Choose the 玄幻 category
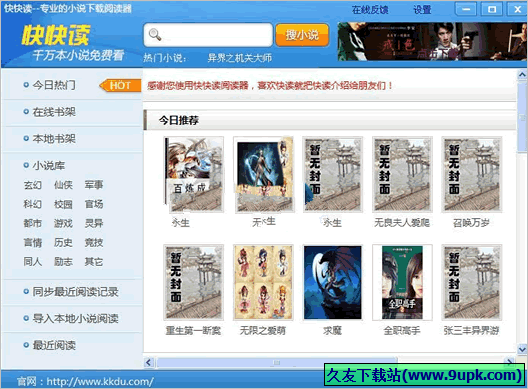The height and width of the screenshot is (389, 528). [x=33, y=185]
